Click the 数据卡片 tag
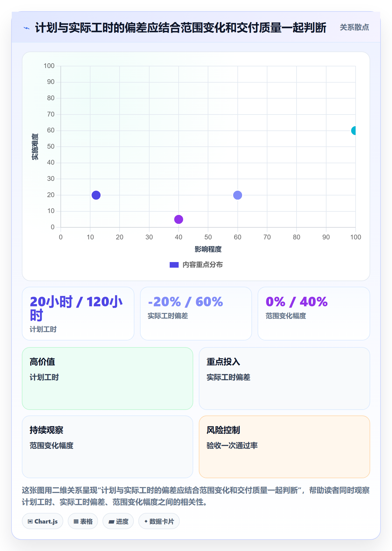The width and height of the screenshot is (392, 551). (159, 521)
